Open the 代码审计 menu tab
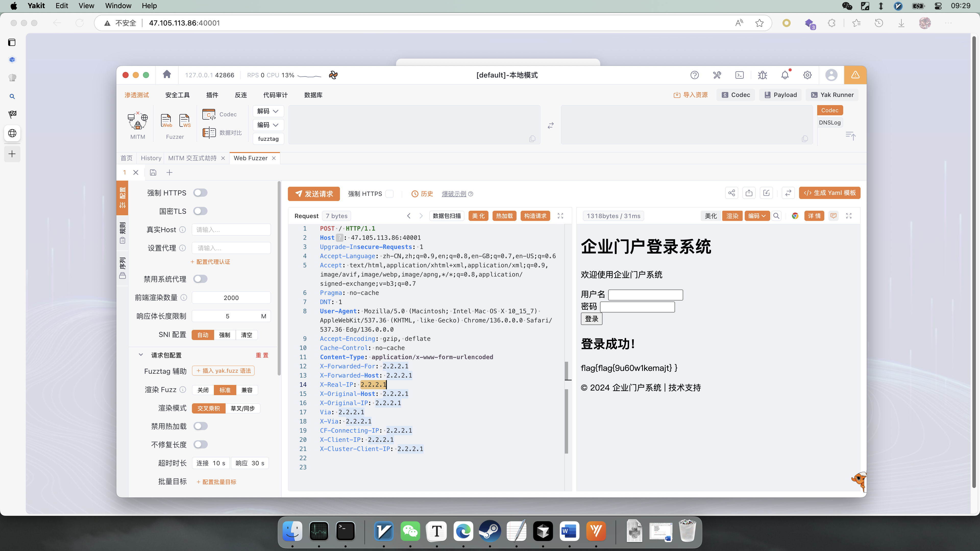Viewport: 980px width, 551px height. pos(275,95)
